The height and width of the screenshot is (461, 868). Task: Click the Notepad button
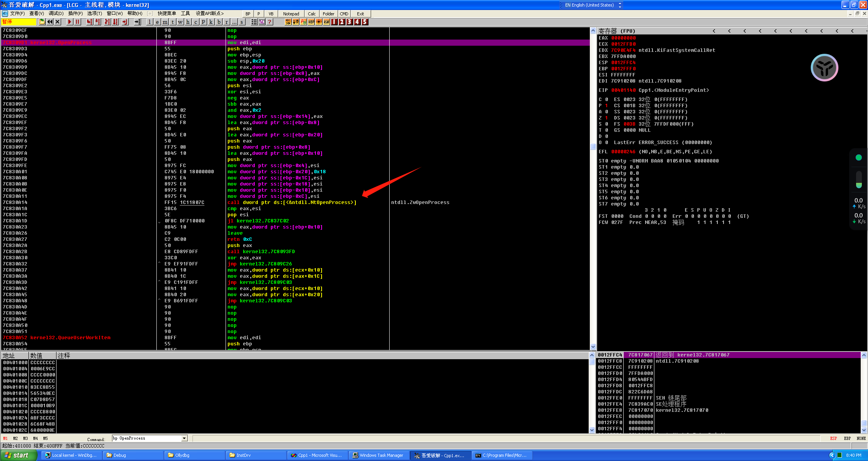pyautogui.click(x=291, y=14)
